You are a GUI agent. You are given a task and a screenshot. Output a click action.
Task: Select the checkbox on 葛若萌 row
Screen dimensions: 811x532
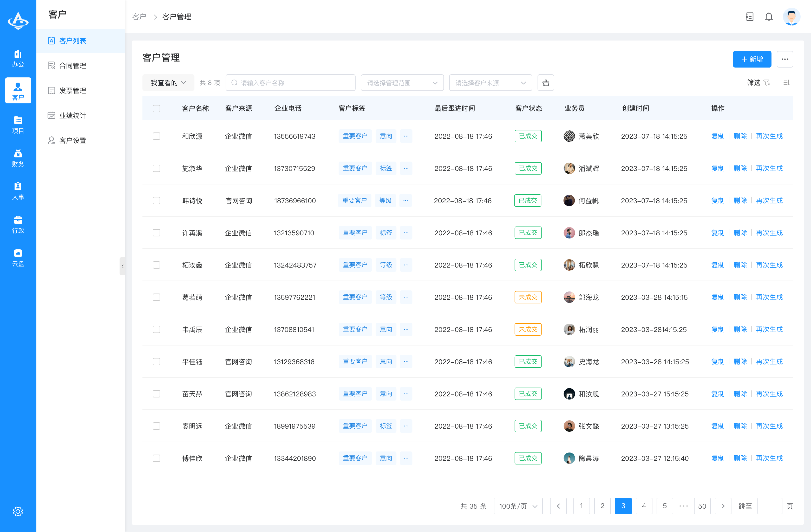[x=156, y=297]
